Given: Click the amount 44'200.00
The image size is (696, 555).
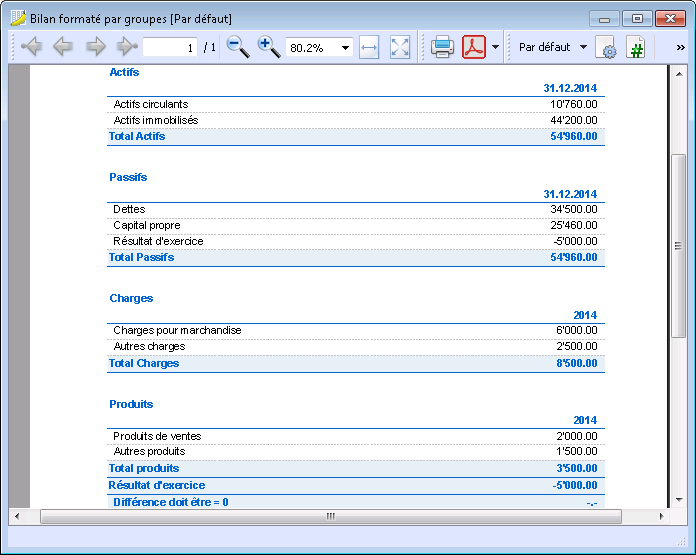Looking at the screenshot, I should (573, 120).
